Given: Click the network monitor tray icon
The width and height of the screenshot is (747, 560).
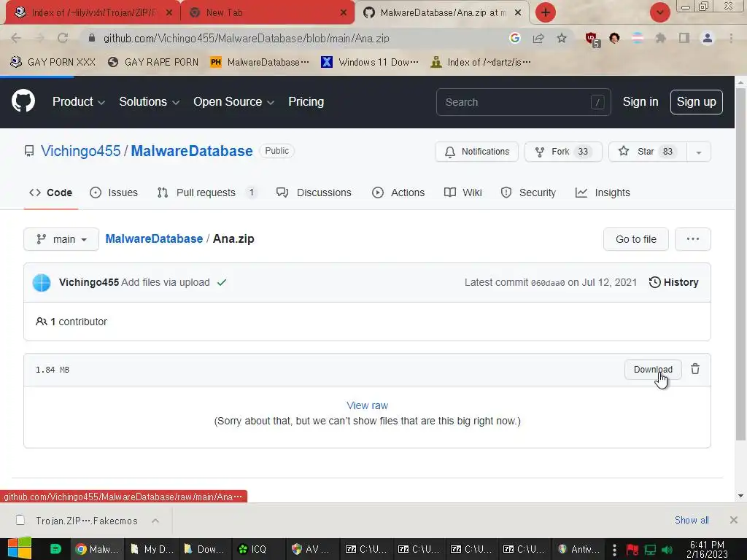Looking at the screenshot, I should pos(650,550).
